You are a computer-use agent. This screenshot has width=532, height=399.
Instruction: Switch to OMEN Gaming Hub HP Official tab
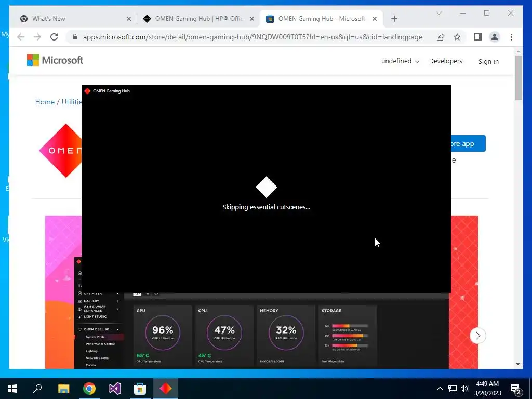198,19
